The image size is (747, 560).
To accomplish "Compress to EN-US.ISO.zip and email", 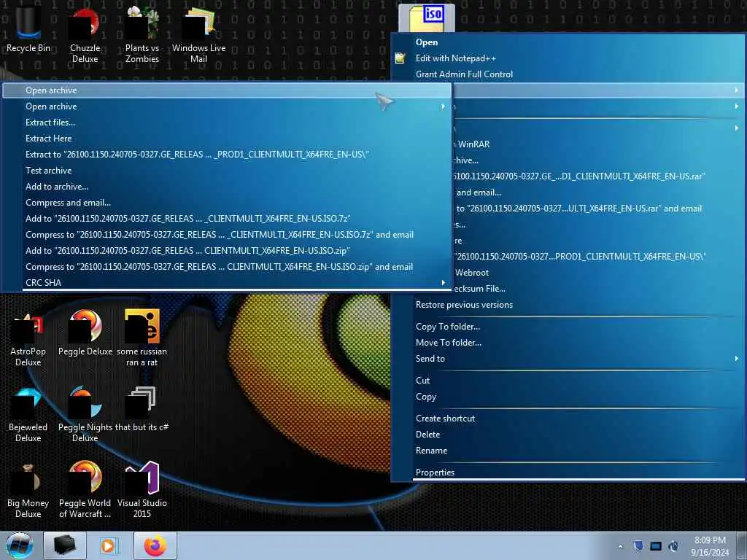I will click(x=227, y=267).
